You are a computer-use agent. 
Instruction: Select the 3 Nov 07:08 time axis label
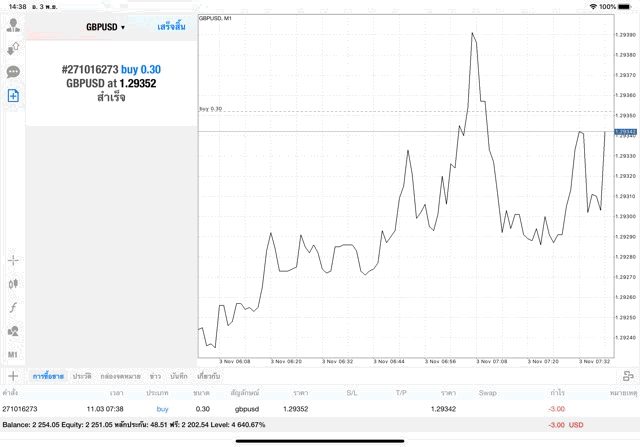[491, 361]
